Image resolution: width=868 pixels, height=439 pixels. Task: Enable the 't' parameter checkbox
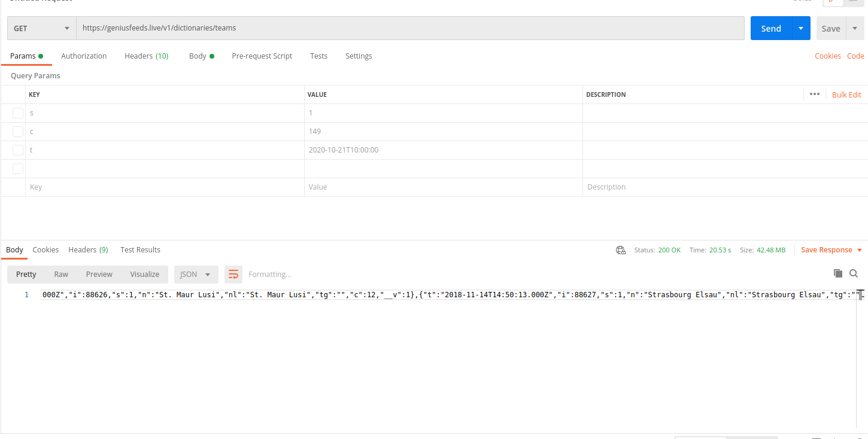(x=17, y=150)
